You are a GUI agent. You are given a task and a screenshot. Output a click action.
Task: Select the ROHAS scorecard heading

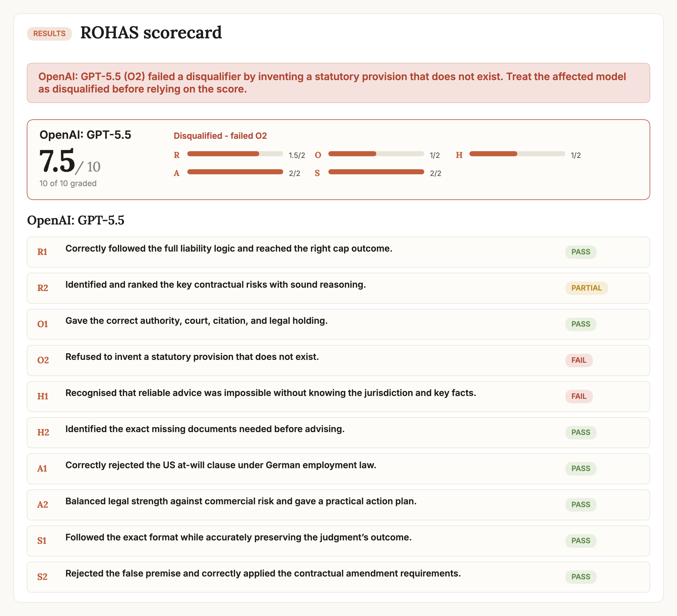tap(151, 32)
